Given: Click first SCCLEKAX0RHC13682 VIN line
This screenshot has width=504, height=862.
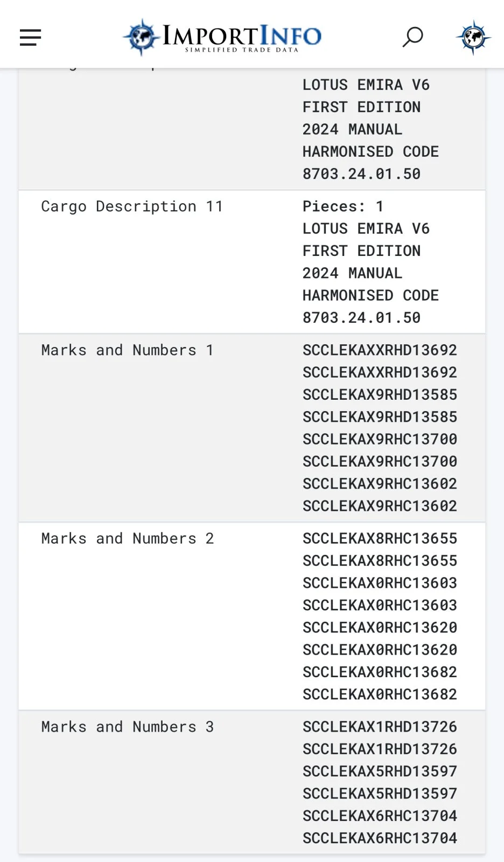Looking at the screenshot, I should (x=380, y=672).
